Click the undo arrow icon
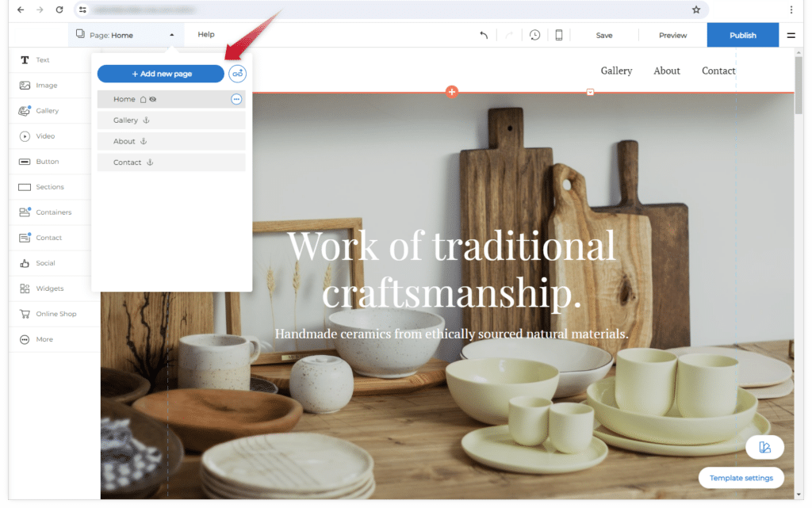The image size is (812, 508). 484,35
